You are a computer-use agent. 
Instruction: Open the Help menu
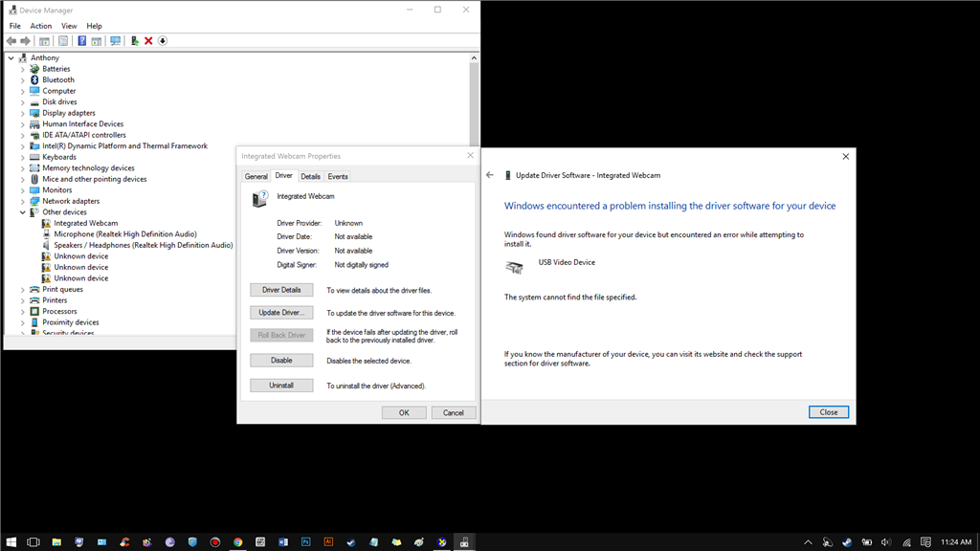tap(94, 26)
